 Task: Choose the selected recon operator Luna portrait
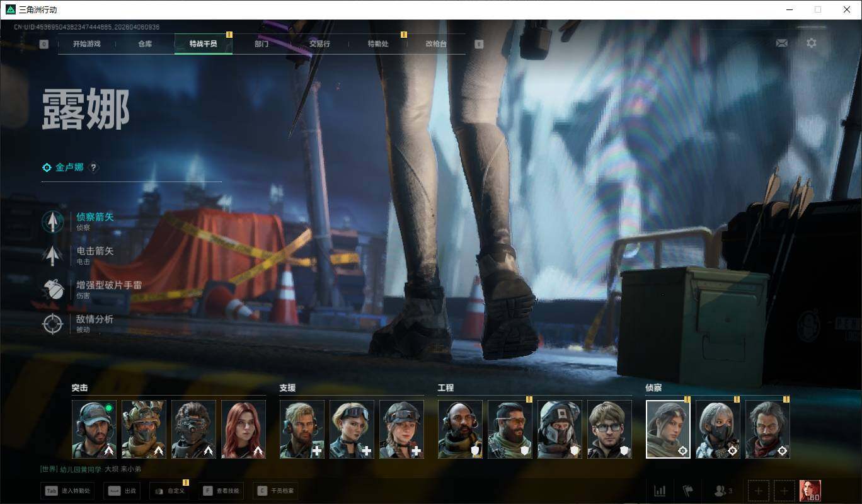(668, 429)
